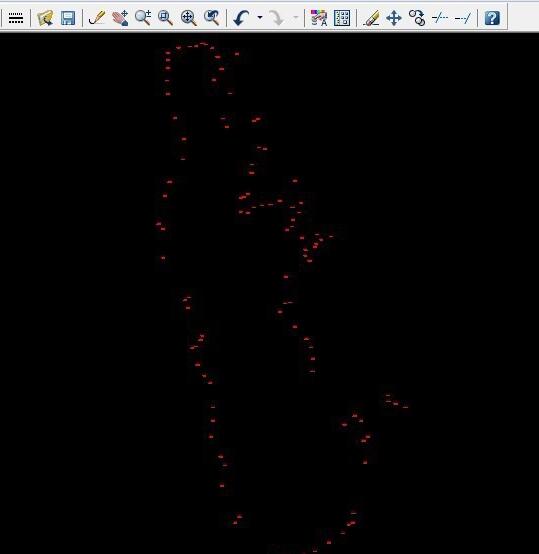The width and height of the screenshot is (539, 554).
Task: Open the colored symbology text tool
Action: [x=319, y=18]
